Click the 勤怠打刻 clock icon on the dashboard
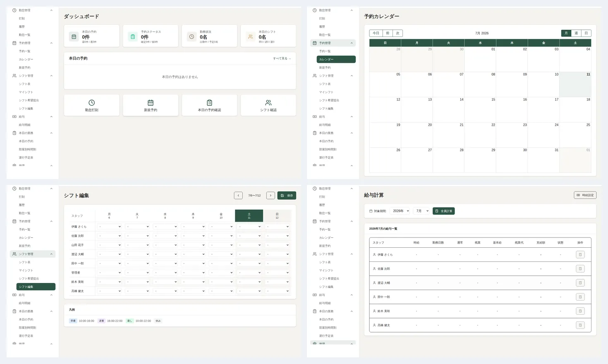 92,103
